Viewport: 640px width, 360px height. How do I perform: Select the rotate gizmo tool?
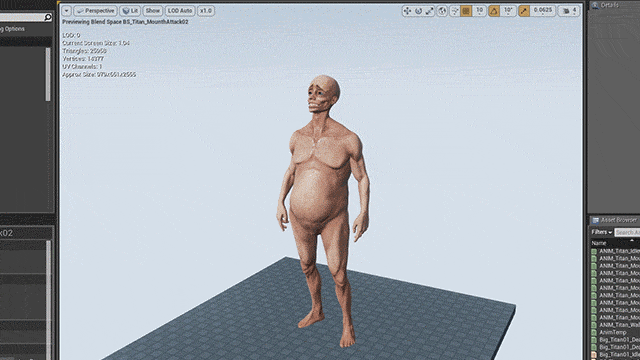418,11
